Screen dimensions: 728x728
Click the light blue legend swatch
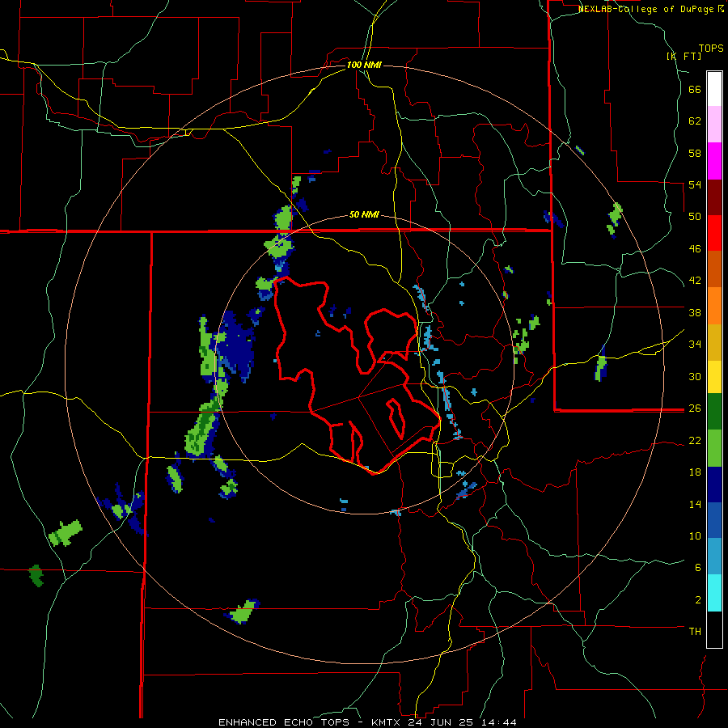click(x=714, y=557)
